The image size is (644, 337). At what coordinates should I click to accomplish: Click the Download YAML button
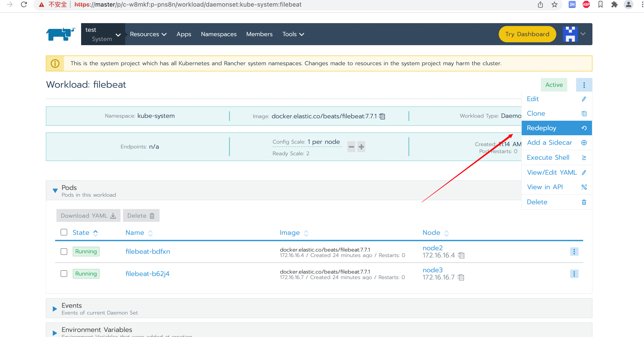[88, 216]
